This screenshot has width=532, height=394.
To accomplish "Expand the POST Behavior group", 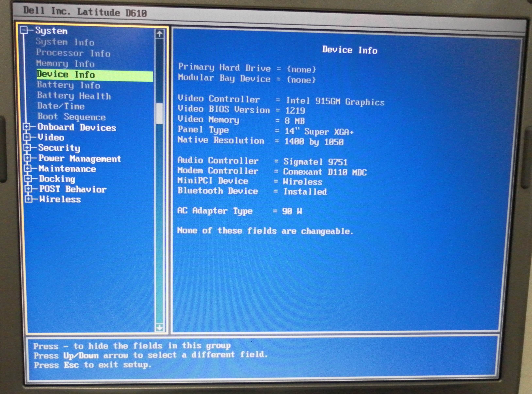I will [28, 189].
